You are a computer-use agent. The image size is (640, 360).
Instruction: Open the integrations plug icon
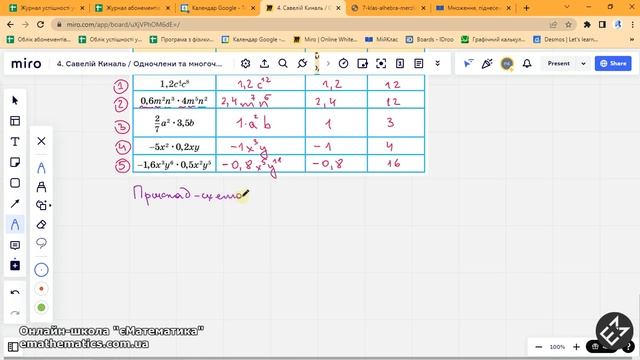[x=302, y=63]
